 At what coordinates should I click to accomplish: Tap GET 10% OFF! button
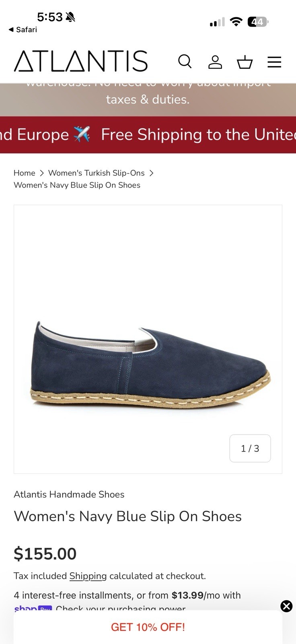click(x=148, y=627)
